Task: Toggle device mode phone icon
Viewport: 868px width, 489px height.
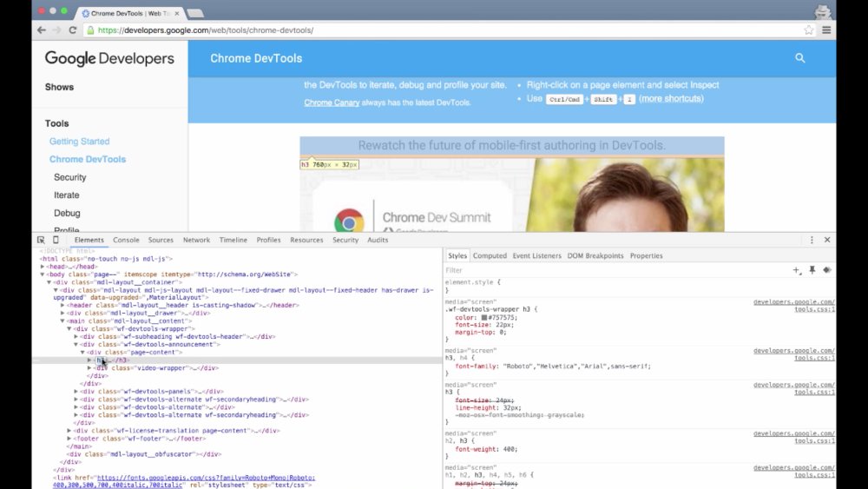Action: tap(56, 240)
